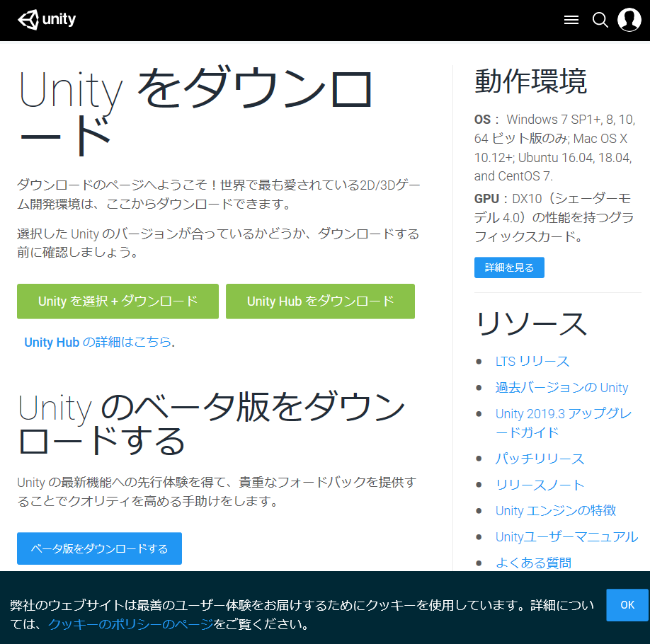Open the 'リリースノート' link
Image resolution: width=650 pixels, height=644 pixels.
(540, 485)
